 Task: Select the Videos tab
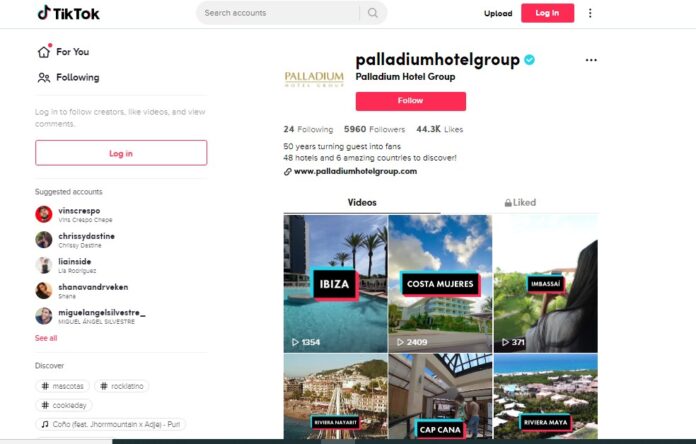(362, 203)
